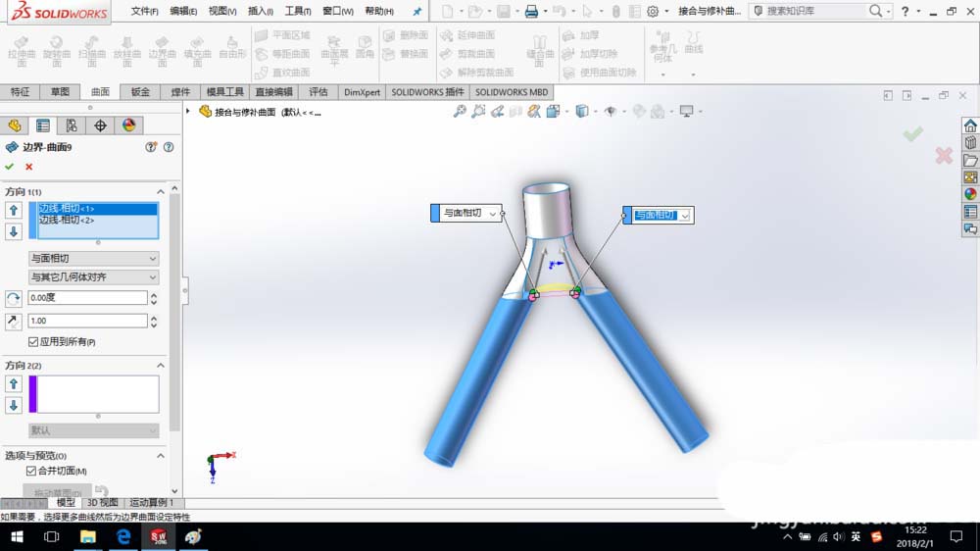Switch to the SOLIDWORKS MBD tab
This screenshot has width=980, height=551.
click(512, 92)
